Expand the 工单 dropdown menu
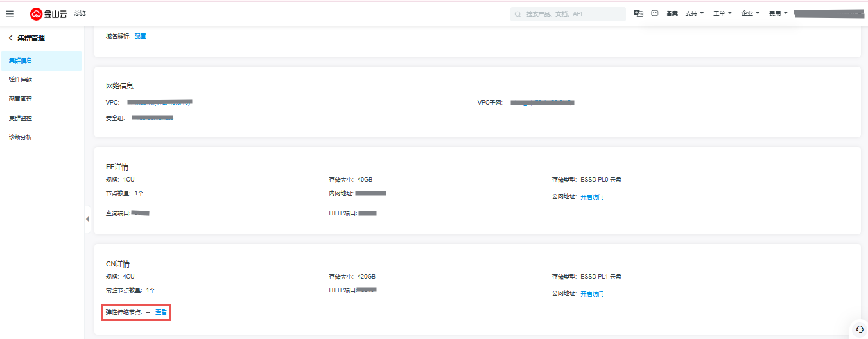Viewport: 868px width, 339px height. (x=722, y=13)
